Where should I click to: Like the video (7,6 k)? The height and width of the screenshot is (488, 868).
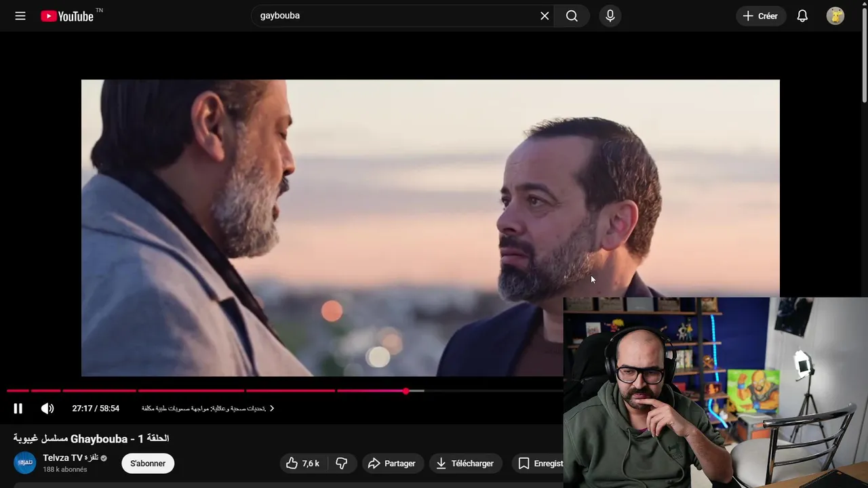point(303,464)
